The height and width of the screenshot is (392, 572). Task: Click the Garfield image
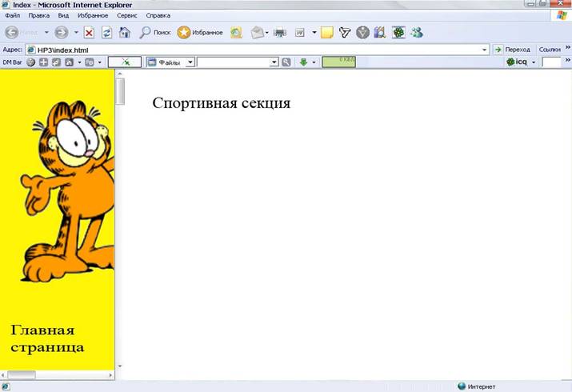click(x=67, y=190)
